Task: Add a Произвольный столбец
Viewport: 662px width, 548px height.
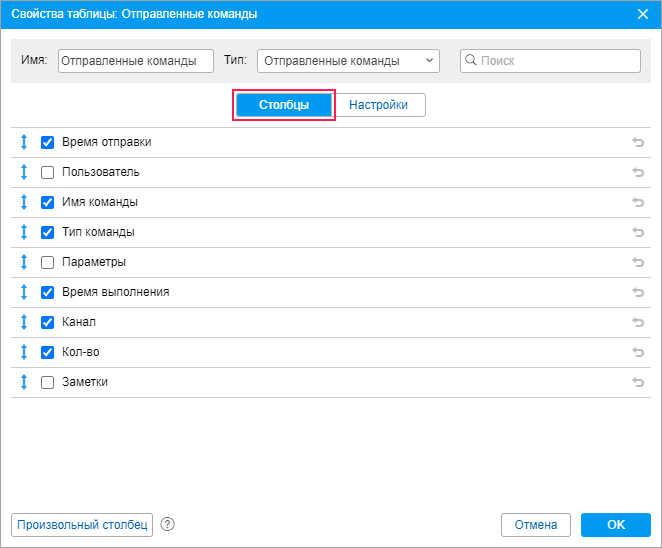Action: 82,525
